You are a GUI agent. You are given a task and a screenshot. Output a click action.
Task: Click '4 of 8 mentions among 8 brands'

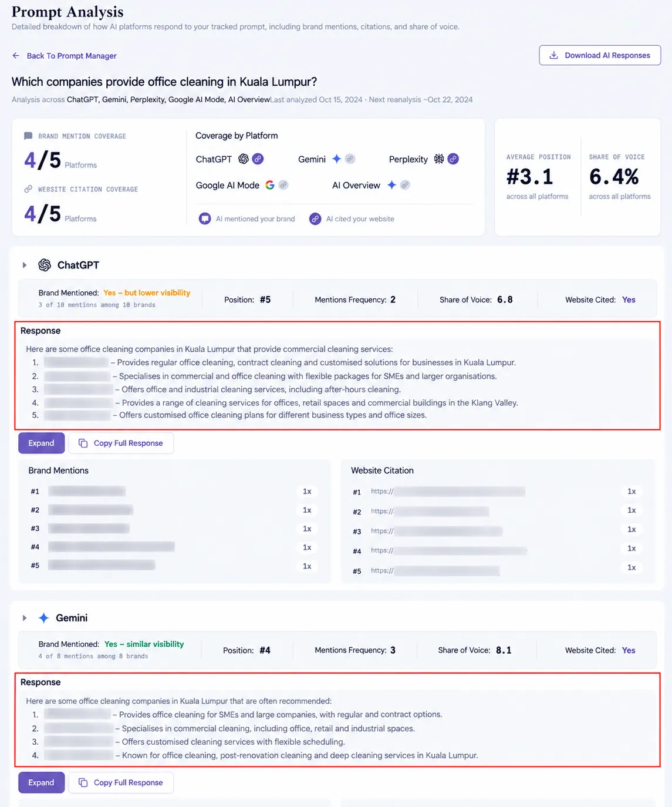(x=93, y=656)
